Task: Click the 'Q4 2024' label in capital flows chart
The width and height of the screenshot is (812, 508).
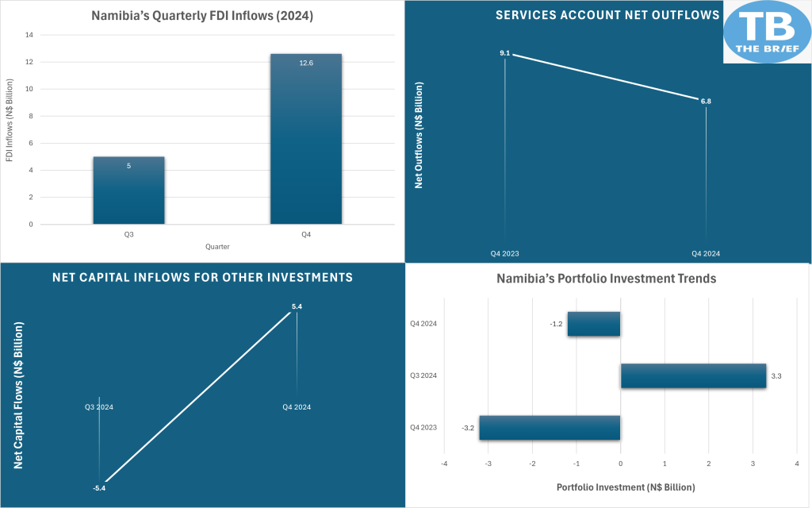Action: [297, 407]
